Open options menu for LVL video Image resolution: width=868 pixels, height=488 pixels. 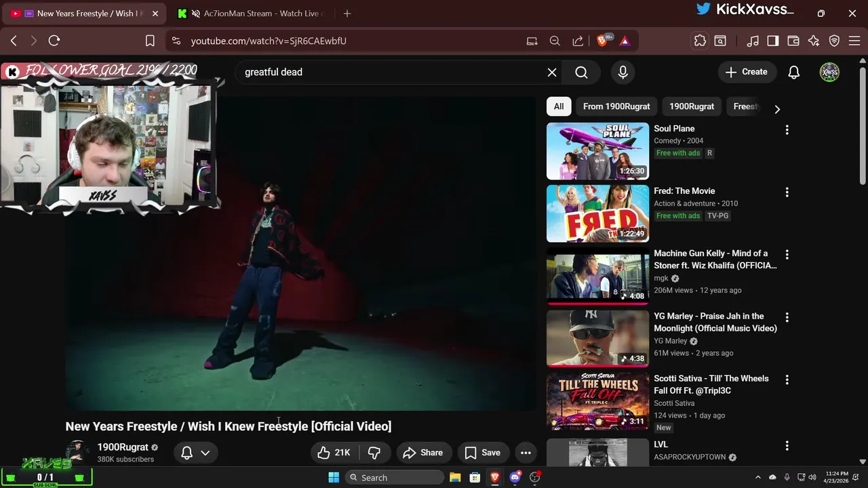click(787, 445)
